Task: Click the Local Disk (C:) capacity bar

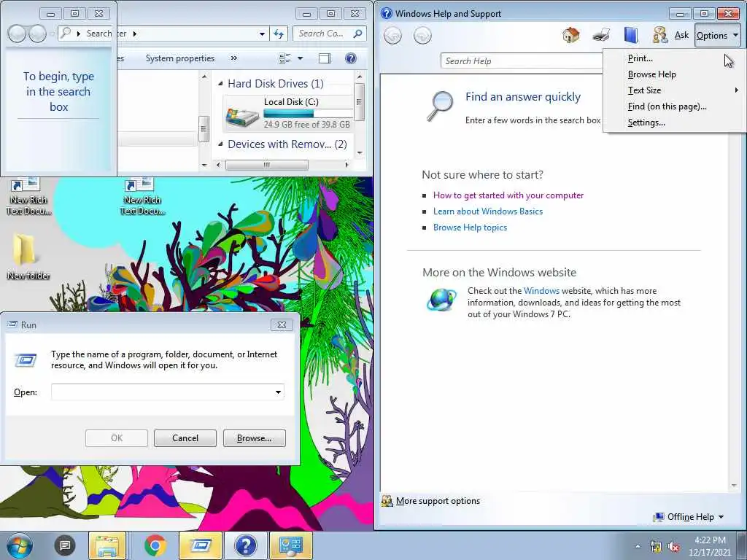Action: 308,113
